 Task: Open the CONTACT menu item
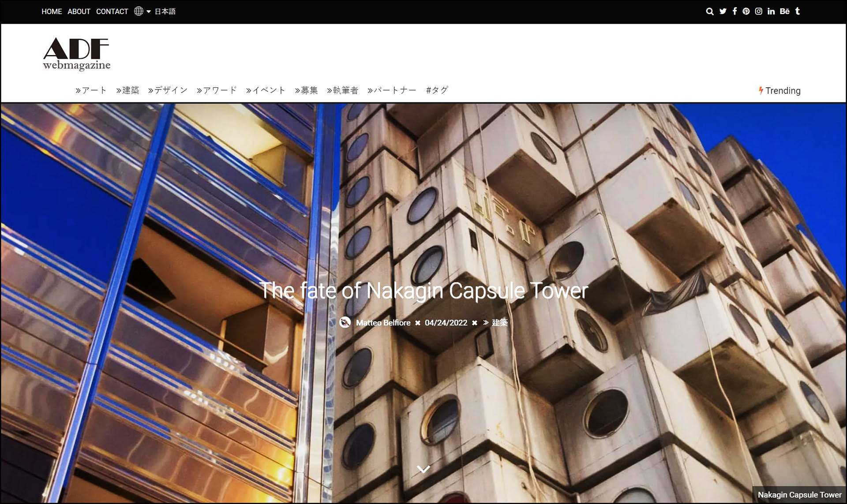112,11
